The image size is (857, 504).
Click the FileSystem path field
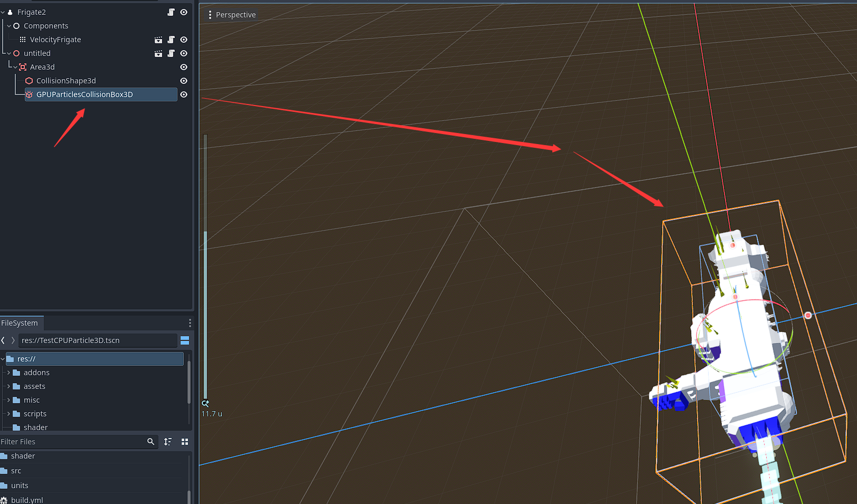(98, 340)
